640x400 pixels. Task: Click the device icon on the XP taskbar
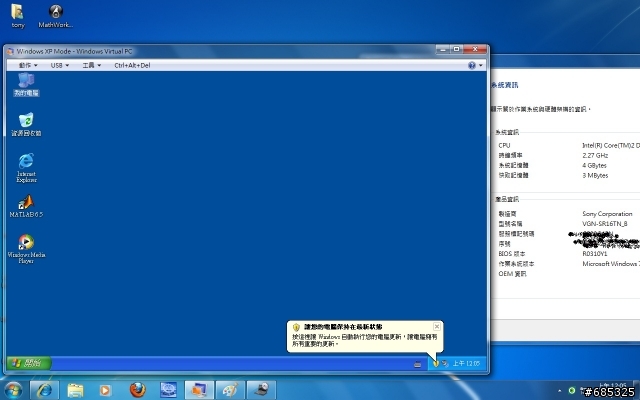(417, 364)
